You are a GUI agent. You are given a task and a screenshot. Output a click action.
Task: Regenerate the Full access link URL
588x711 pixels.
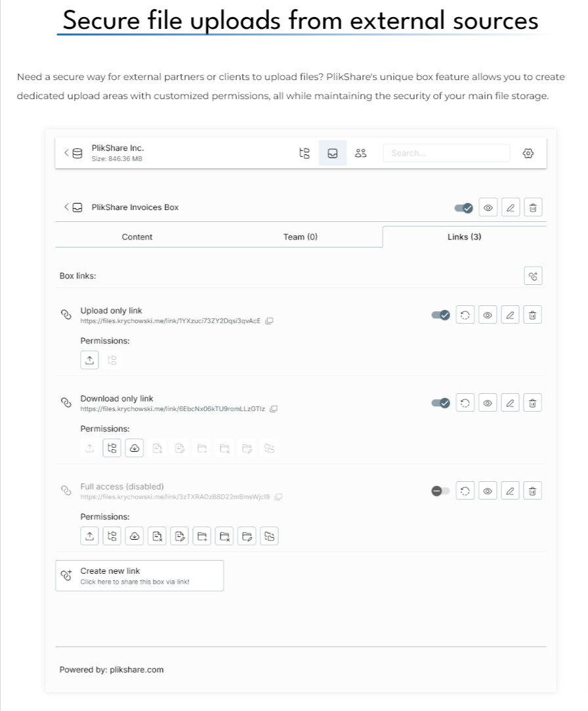pos(465,491)
